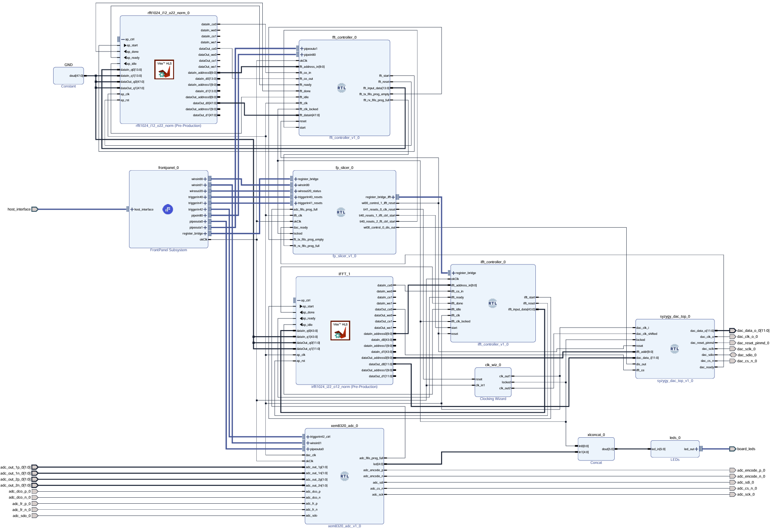
Task: Click the RTL icon in syzygy_dac_top_0
Action: [x=674, y=349]
